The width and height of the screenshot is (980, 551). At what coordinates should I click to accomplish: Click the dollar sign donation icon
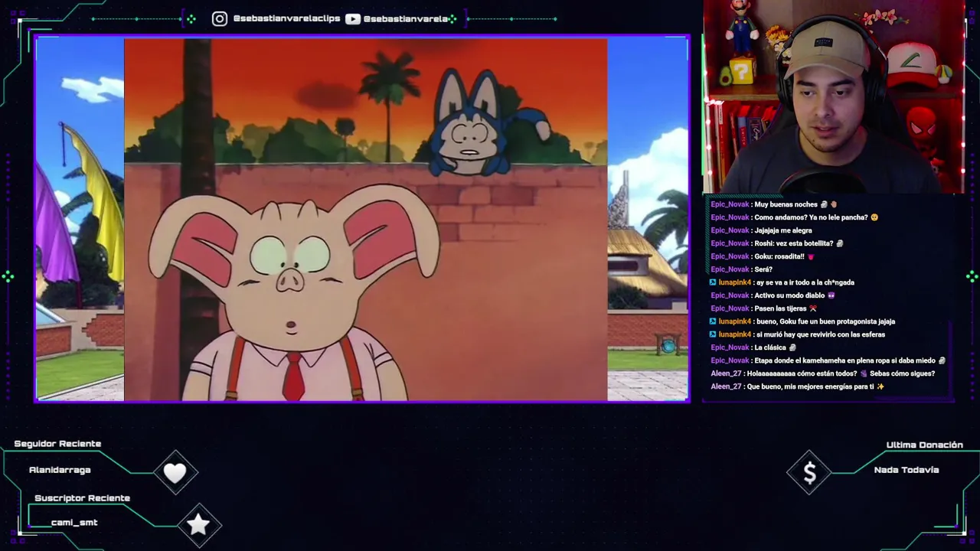pos(809,474)
